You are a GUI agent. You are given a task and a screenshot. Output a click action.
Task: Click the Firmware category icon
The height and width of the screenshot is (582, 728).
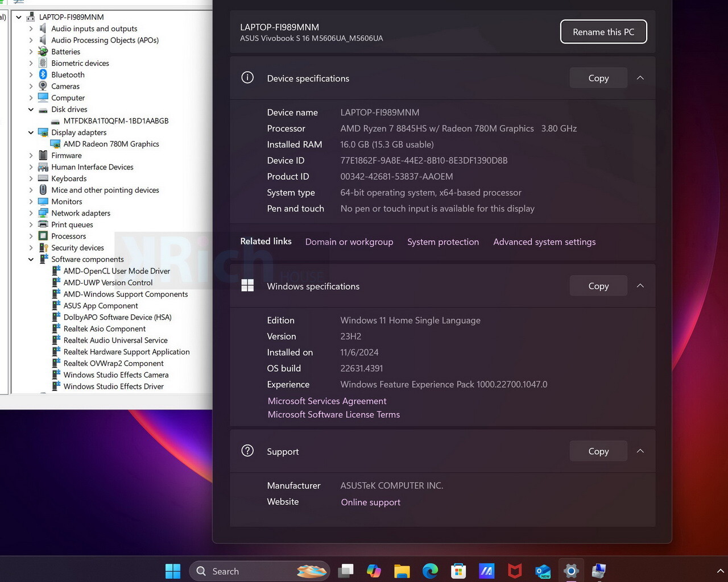click(x=43, y=155)
